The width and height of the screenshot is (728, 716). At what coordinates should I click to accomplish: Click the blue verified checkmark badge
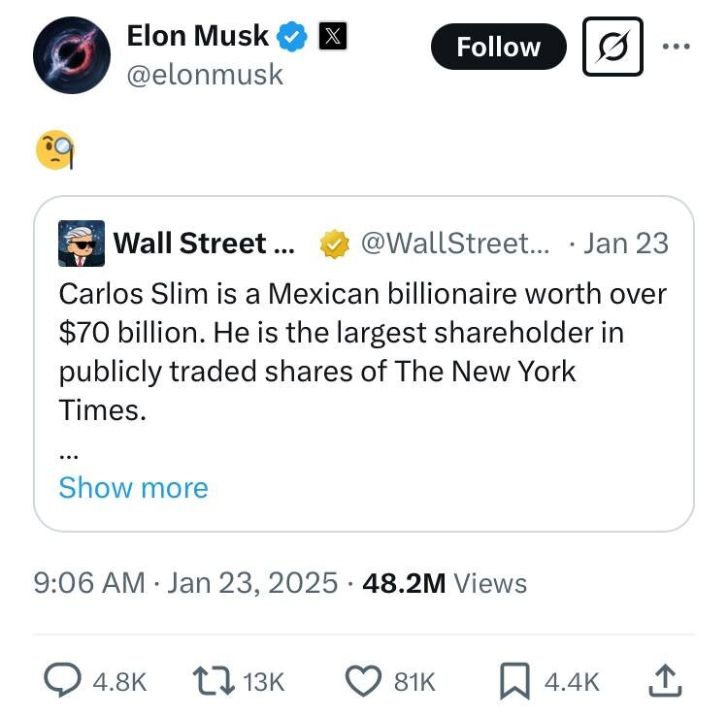coord(291,38)
